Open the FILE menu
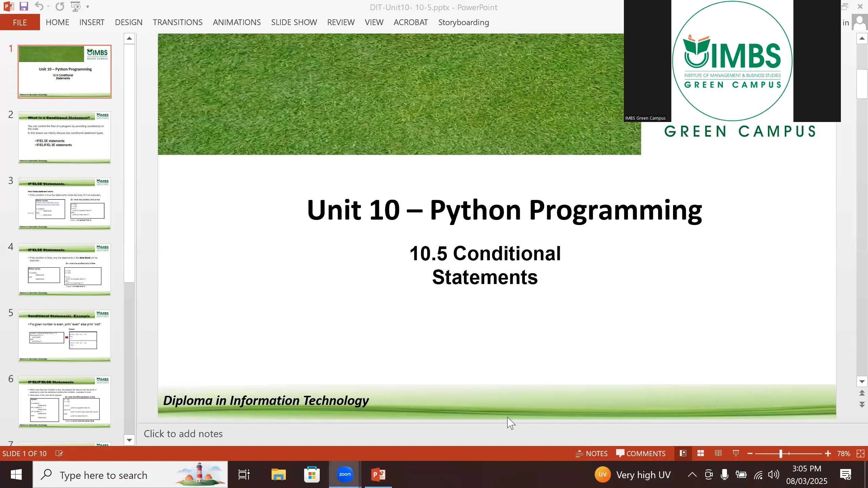 [20, 22]
